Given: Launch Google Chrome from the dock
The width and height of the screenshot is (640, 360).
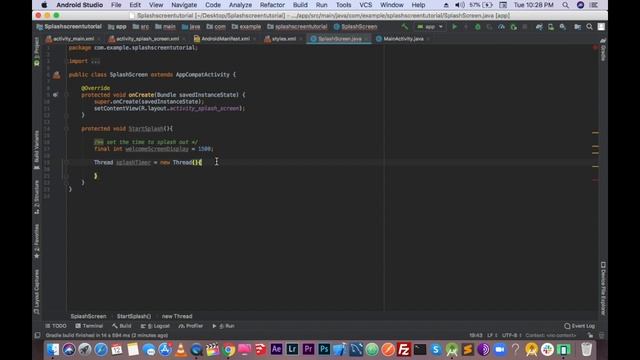Looking at the screenshot, I should (x=229, y=349).
